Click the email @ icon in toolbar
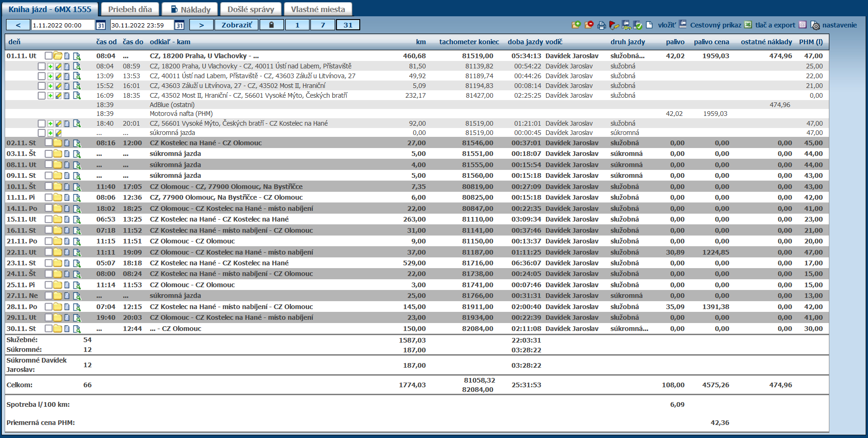868x438 pixels. [803, 25]
